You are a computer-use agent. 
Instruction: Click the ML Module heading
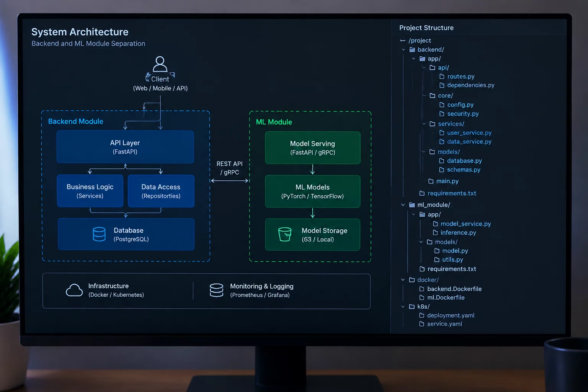tap(274, 122)
